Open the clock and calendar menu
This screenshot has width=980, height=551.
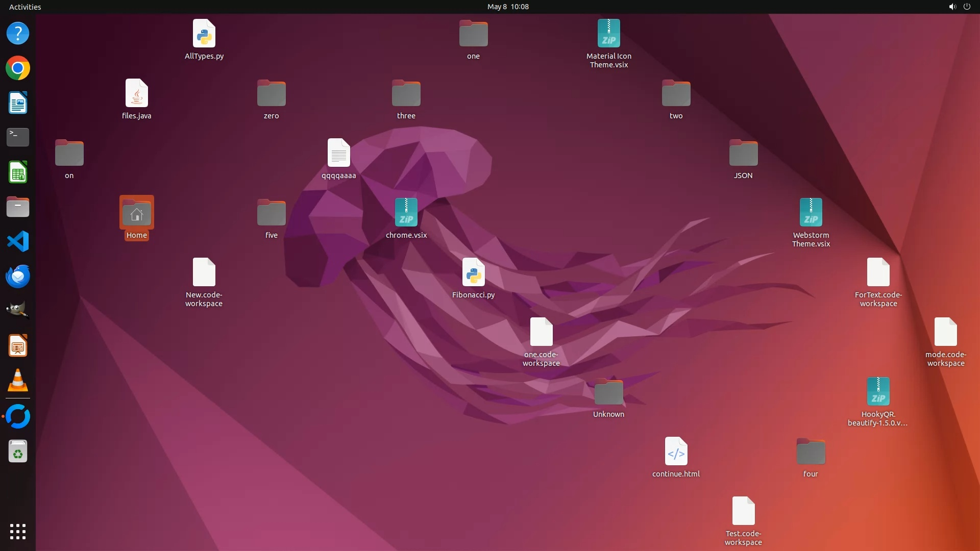tap(507, 7)
